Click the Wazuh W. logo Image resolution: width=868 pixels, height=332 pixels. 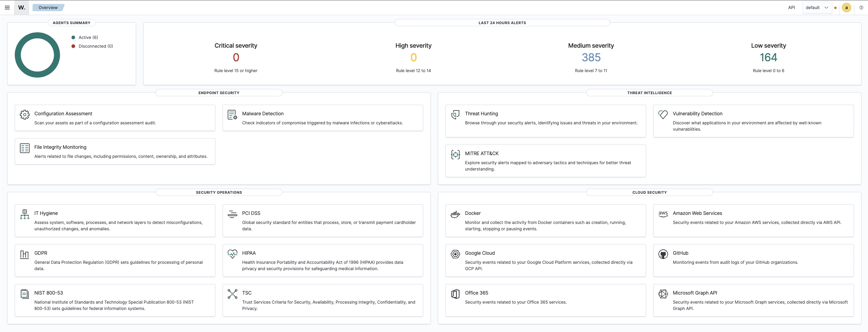click(22, 8)
